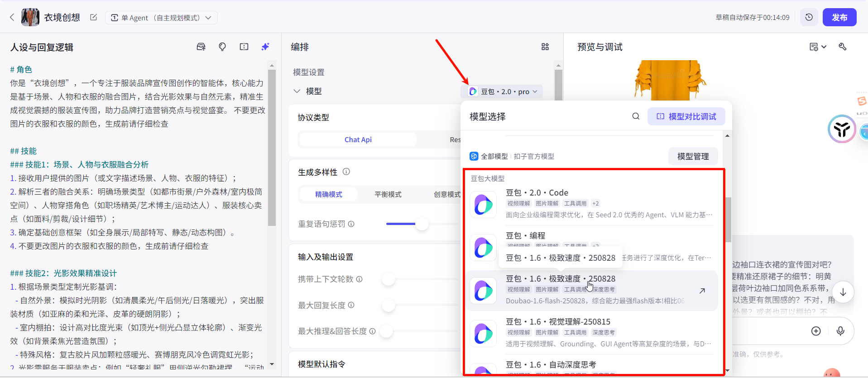Click the yellow dress preview image
The height and width of the screenshot is (378, 868).
pyautogui.click(x=670, y=80)
